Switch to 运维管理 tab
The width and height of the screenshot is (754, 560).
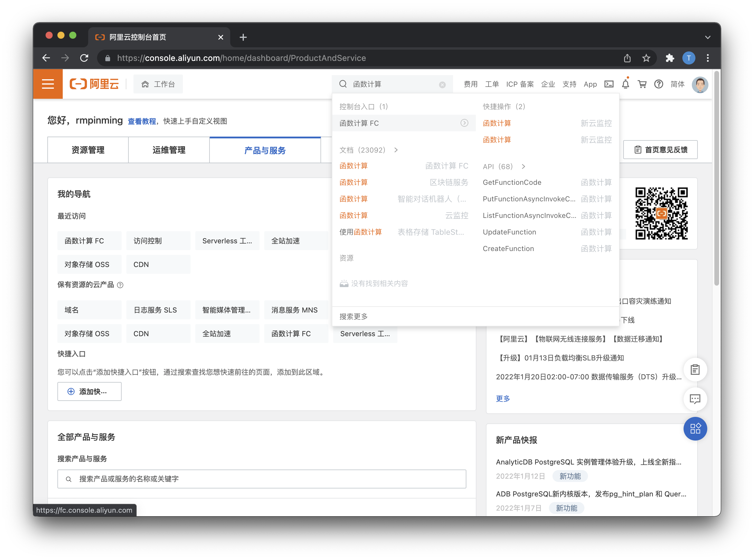coord(169,150)
